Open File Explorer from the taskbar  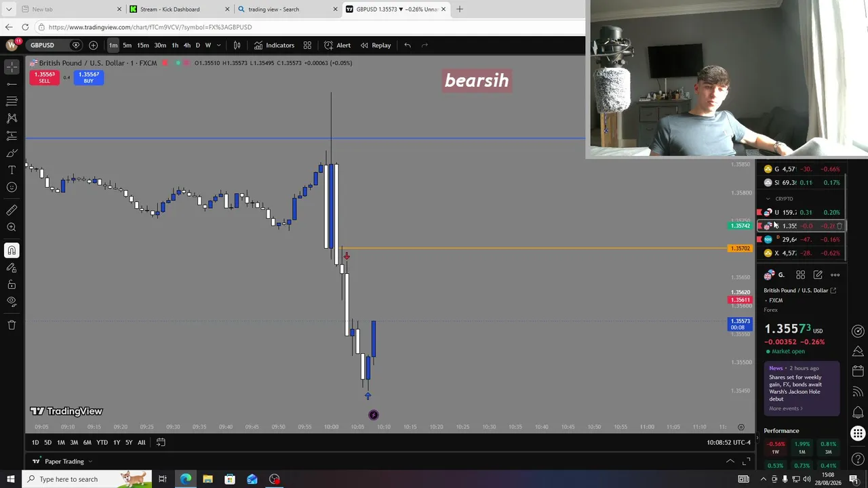tap(208, 479)
